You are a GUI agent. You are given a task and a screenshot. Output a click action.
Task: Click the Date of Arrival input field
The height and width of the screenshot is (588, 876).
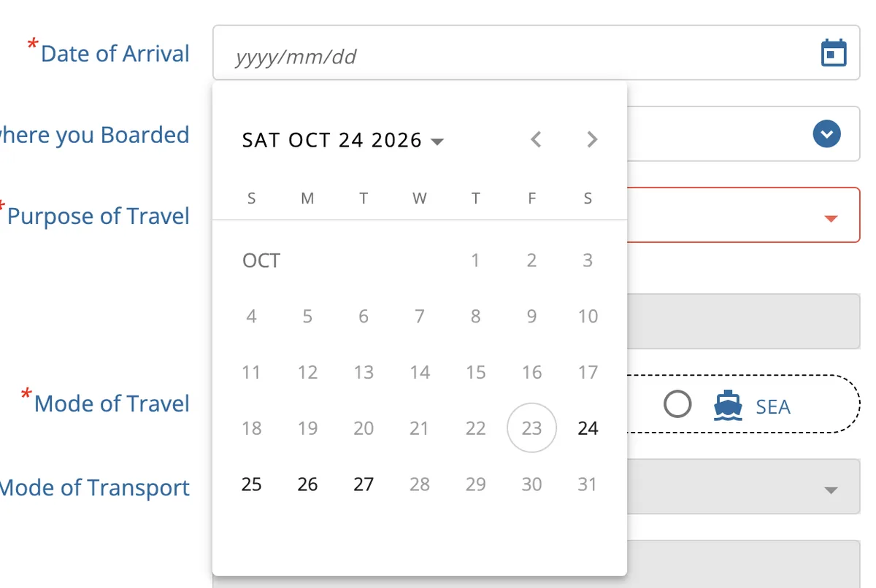[x=537, y=53]
